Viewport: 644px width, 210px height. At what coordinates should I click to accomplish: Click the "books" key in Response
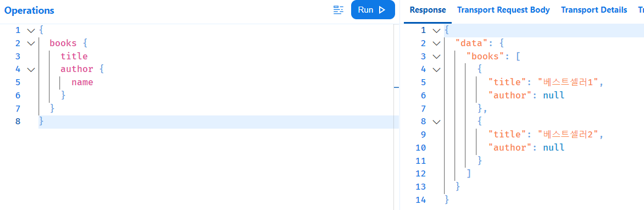(x=485, y=56)
